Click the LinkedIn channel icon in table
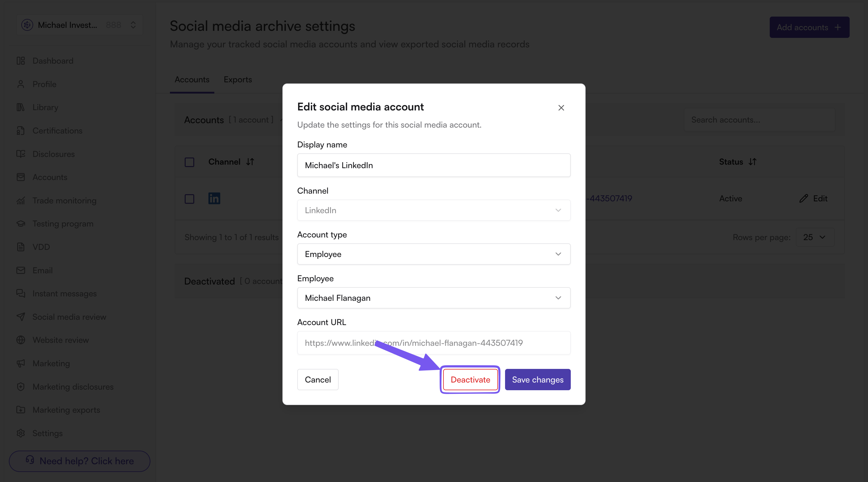868x482 pixels. click(x=214, y=199)
